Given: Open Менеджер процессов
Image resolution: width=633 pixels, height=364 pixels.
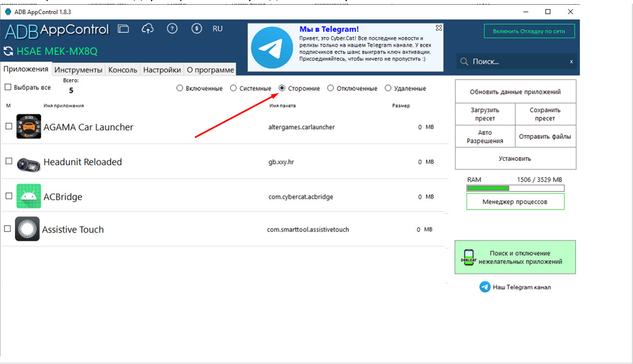Looking at the screenshot, I should (x=515, y=201).
